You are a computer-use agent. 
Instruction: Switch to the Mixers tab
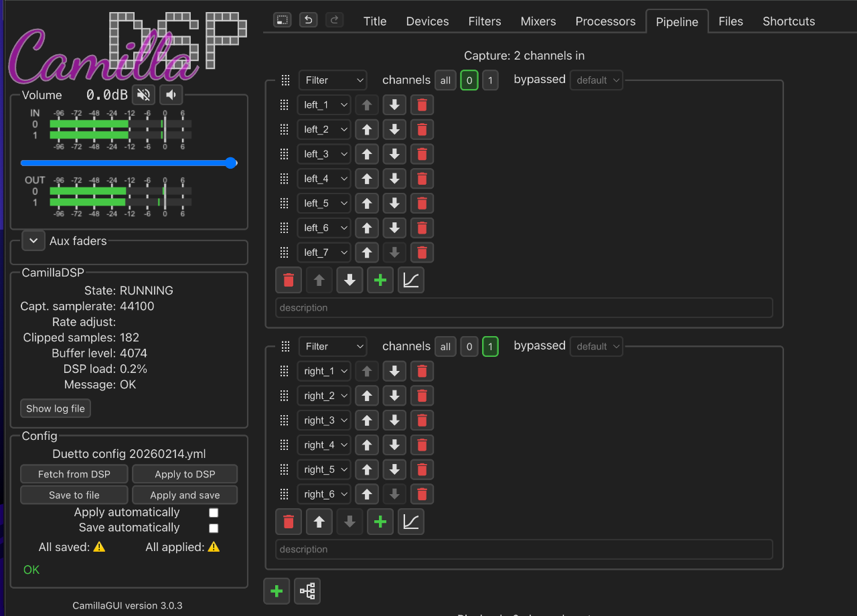pos(538,21)
